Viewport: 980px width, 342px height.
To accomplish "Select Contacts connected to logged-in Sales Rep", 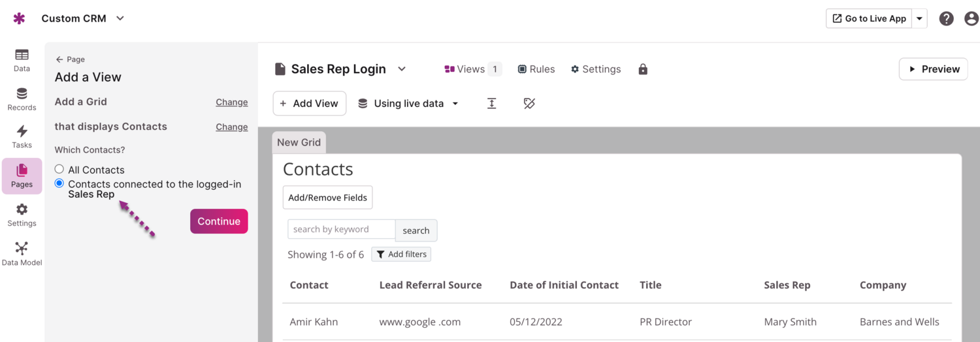I will pyautogui.click(x=59, y=183).
